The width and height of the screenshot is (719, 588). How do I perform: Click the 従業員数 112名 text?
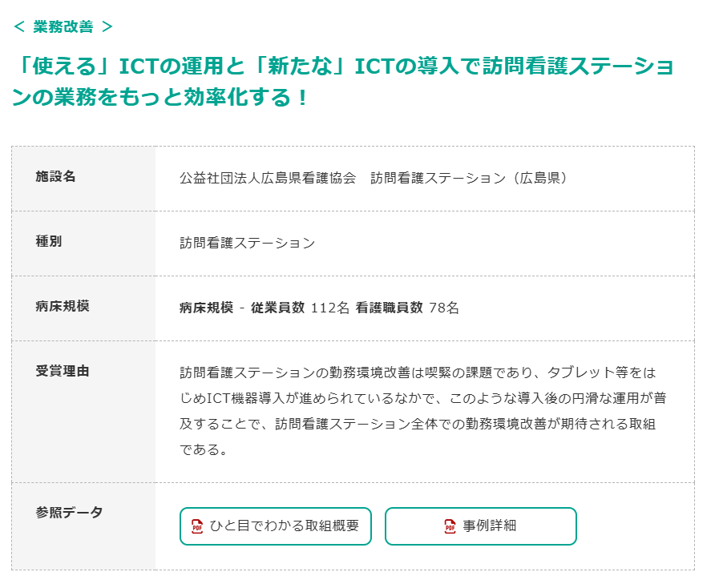coord(300,308)
